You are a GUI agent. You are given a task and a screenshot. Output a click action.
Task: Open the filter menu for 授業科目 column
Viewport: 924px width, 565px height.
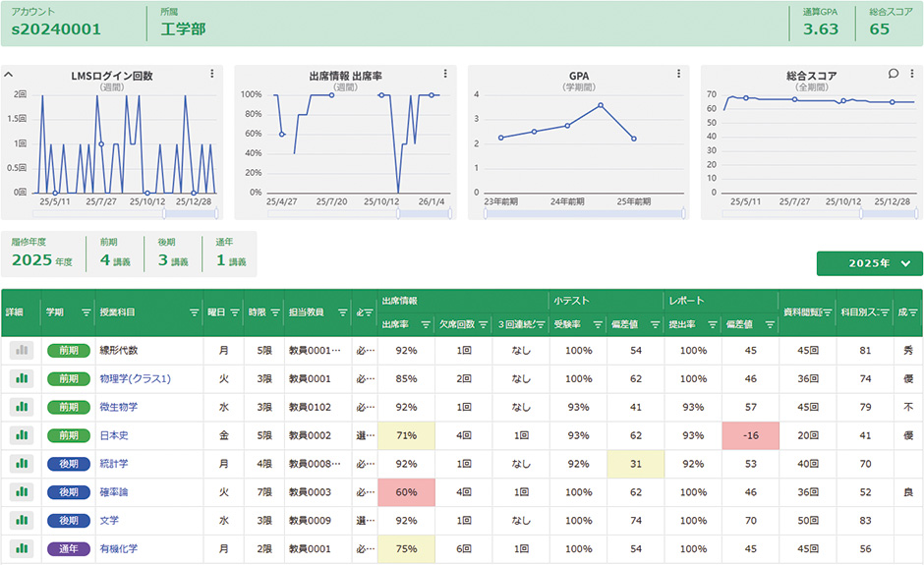pos(194,312)
